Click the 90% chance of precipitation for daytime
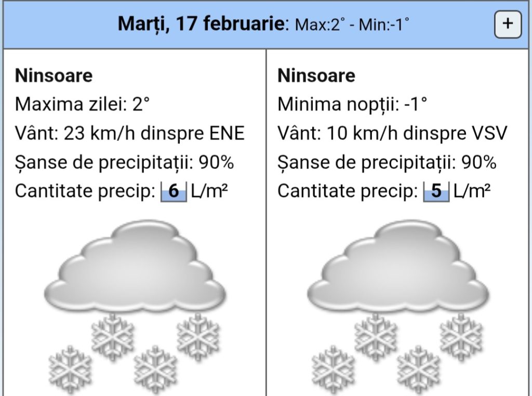The image size is (532, 396). [x=124, y=162]
